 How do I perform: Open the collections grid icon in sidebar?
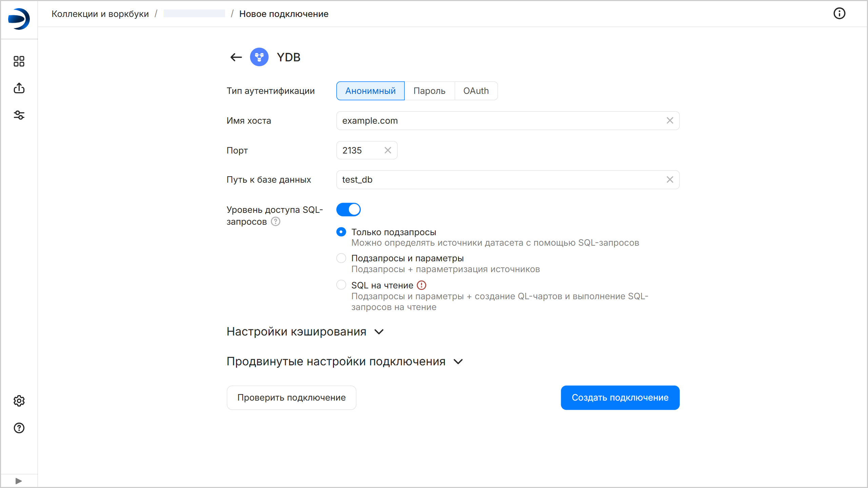coord(19,61)
